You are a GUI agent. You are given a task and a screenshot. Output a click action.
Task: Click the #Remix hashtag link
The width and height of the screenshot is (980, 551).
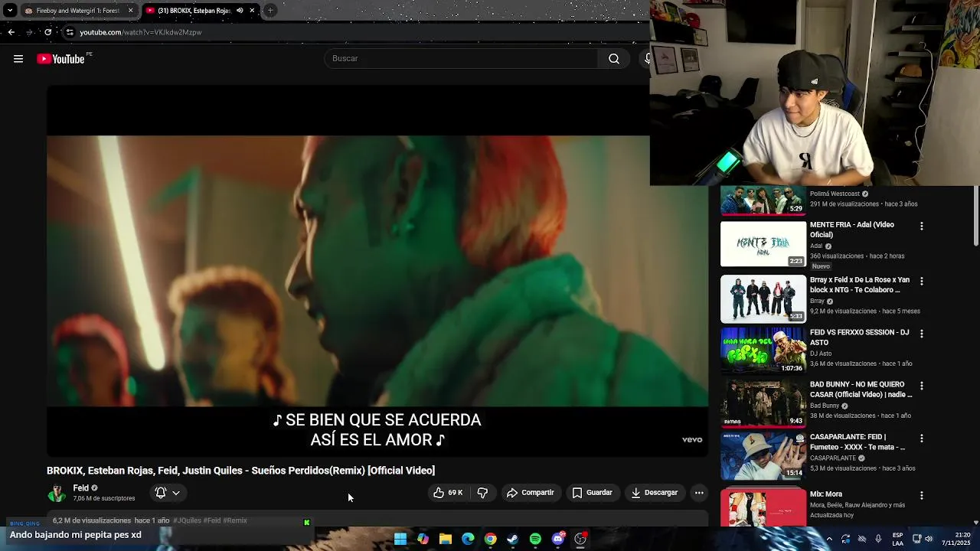click(235, 520)
